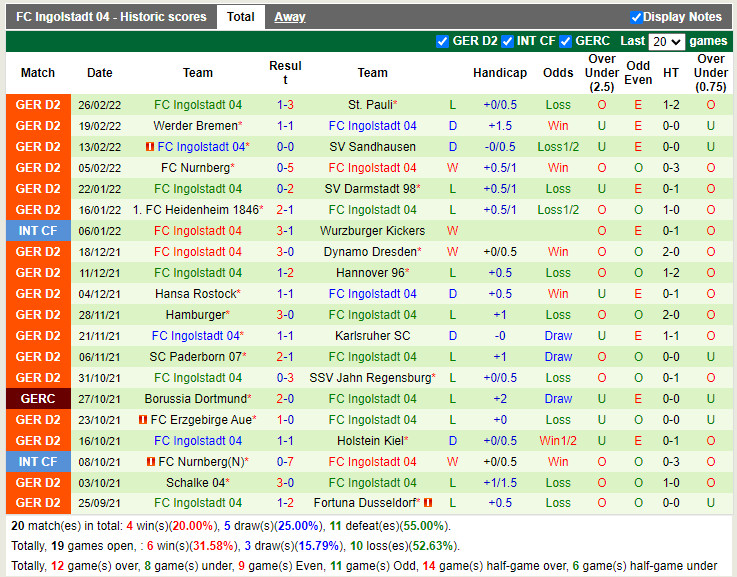Click the Match column header
Image resolution: width=737 pixels, height=577 pixels.
tap(38, 73)
